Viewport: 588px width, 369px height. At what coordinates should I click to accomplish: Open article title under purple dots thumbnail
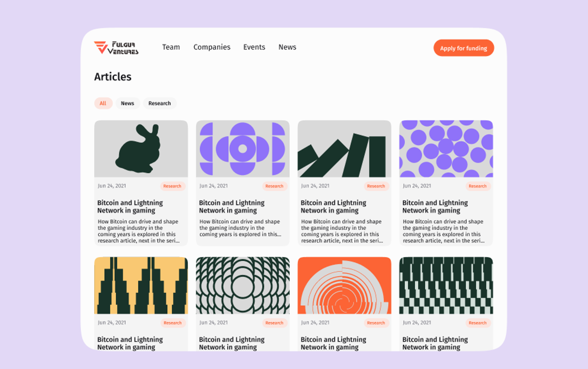(435, 207)
